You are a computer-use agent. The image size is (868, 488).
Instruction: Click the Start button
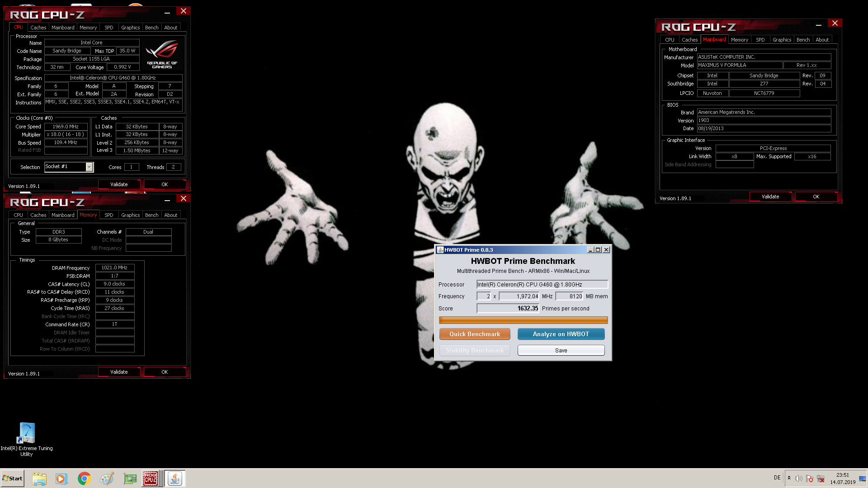[x=13, y=479]
